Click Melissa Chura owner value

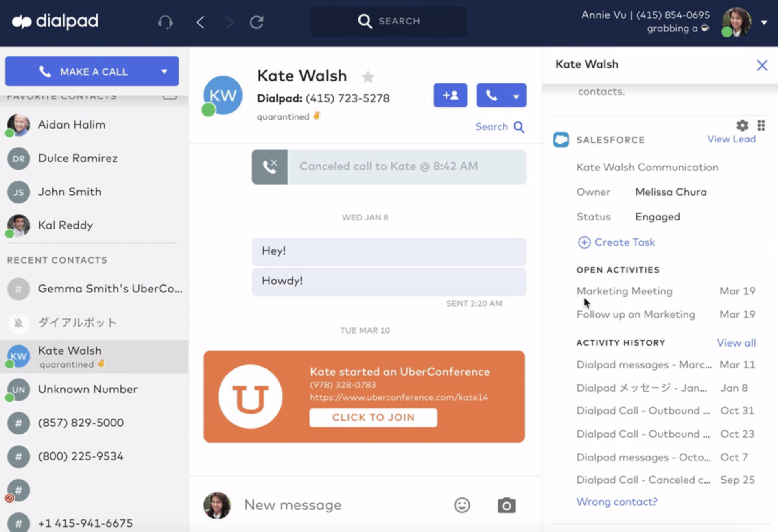click(671, 192)
